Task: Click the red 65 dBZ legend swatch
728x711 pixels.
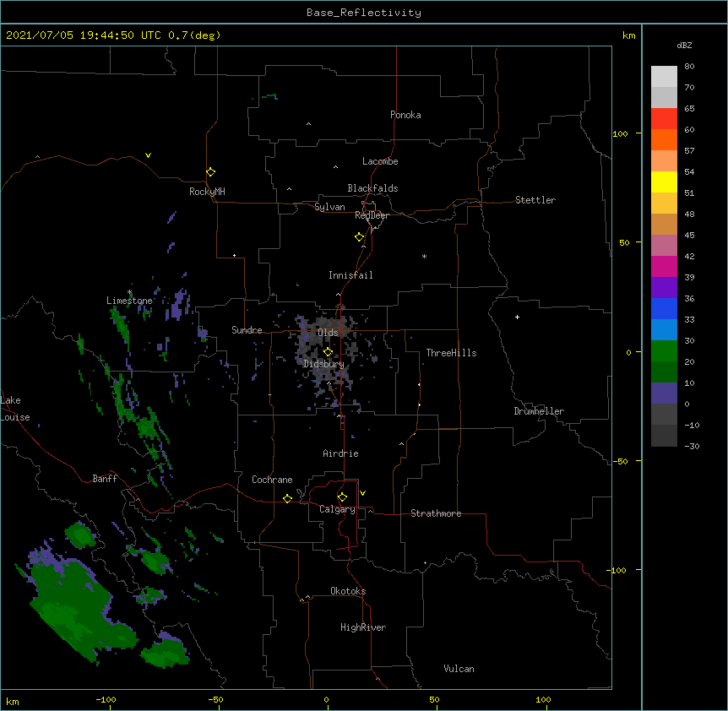Action: coord(664,118)
